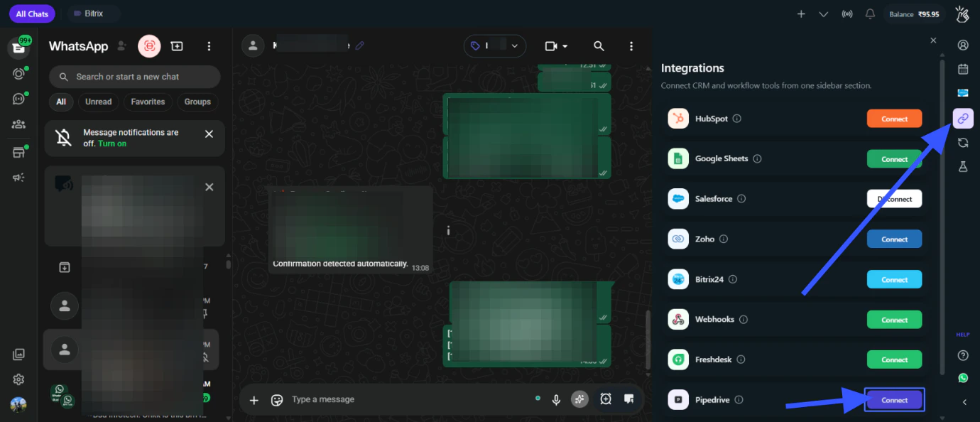Screen dimensions: 980x422
Task: Open the attachment plus menu in composer
Action: click(254, 400)
